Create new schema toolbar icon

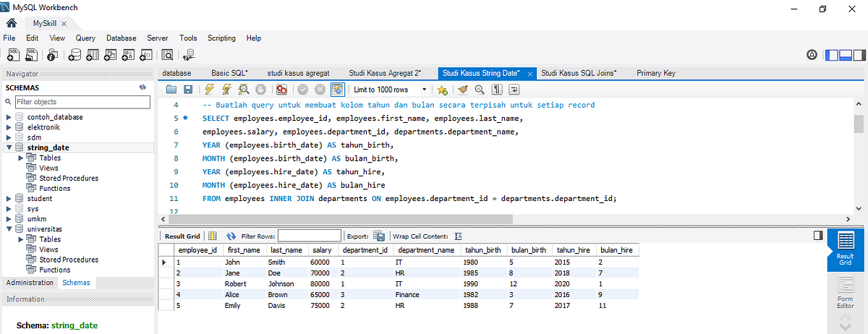point(74,54)
